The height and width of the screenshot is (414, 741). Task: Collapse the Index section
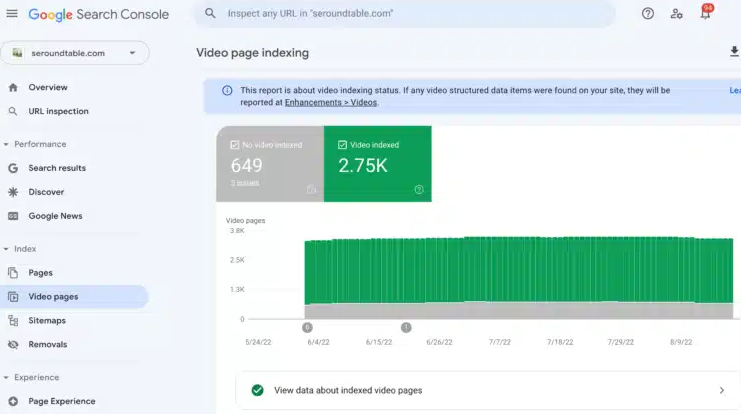[x=6, y=249]
